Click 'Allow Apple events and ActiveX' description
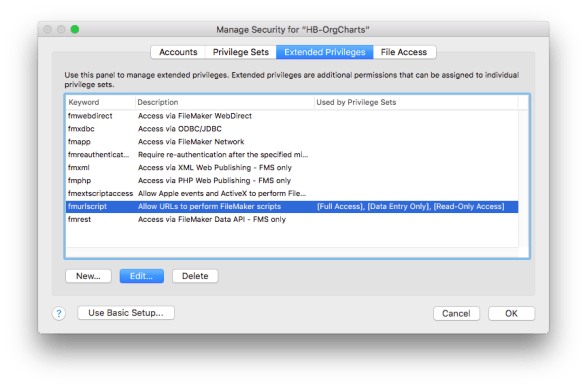 click(x=222, y=194)
